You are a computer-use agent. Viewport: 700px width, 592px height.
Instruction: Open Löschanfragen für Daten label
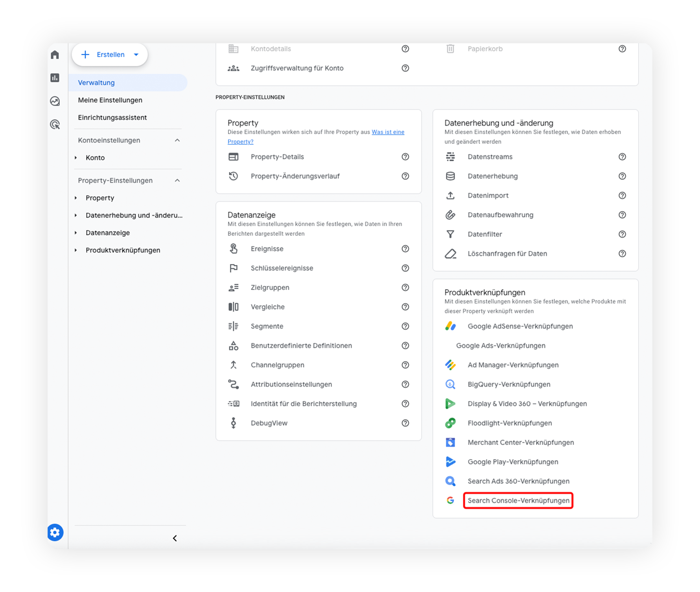507,254
